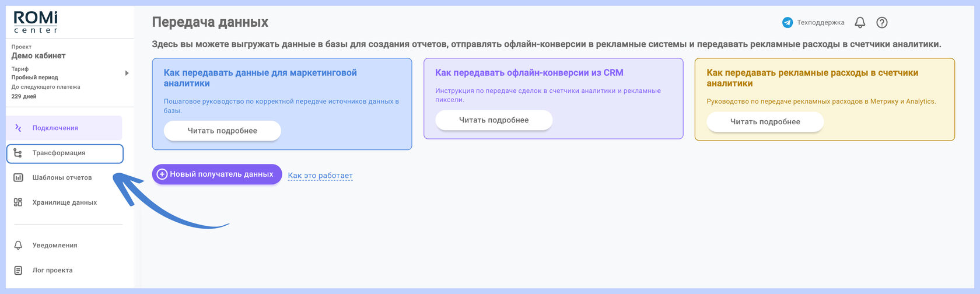Click Читать подробнее in marketing analytics card
The height and width of the screenshot is (294, 980).
pyautogui.click(x=222, y=131)
